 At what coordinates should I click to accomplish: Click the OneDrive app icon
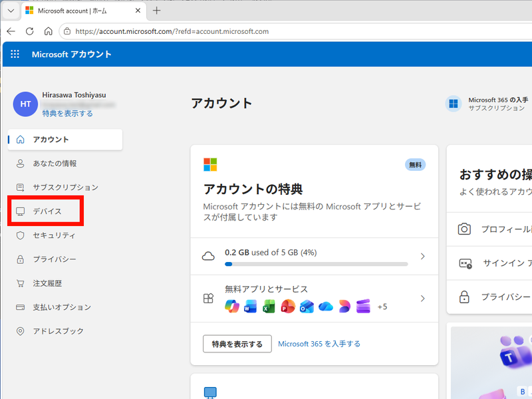[x=326, y=307]
